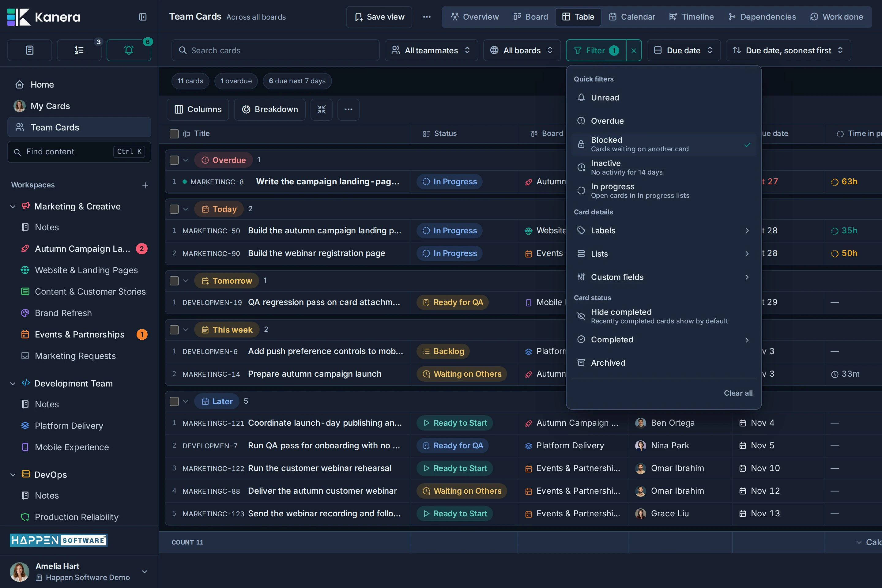The height and width of the screenshot is (588, 882).
Task: Open Mobile Experience board in sidebar
Action: click(x=79, y=447)
